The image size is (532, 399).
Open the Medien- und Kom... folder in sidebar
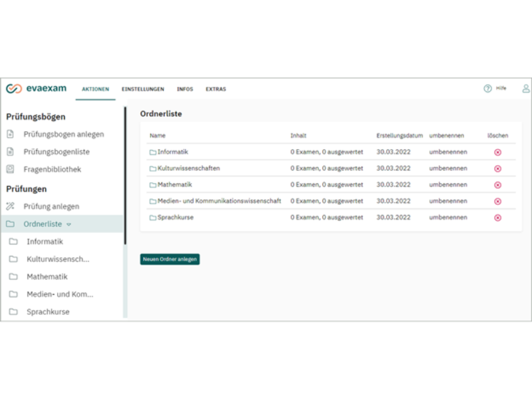click(x=59, y=294)
